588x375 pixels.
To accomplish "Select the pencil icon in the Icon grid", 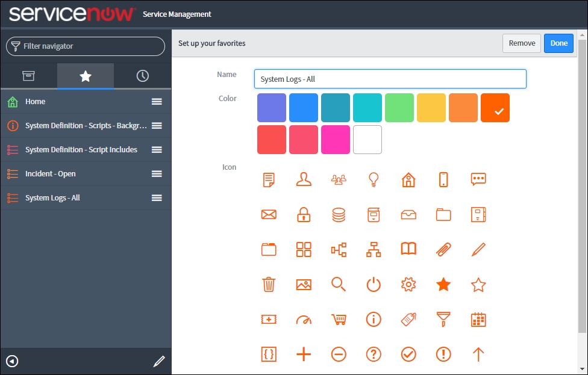I will pos(478,250).
